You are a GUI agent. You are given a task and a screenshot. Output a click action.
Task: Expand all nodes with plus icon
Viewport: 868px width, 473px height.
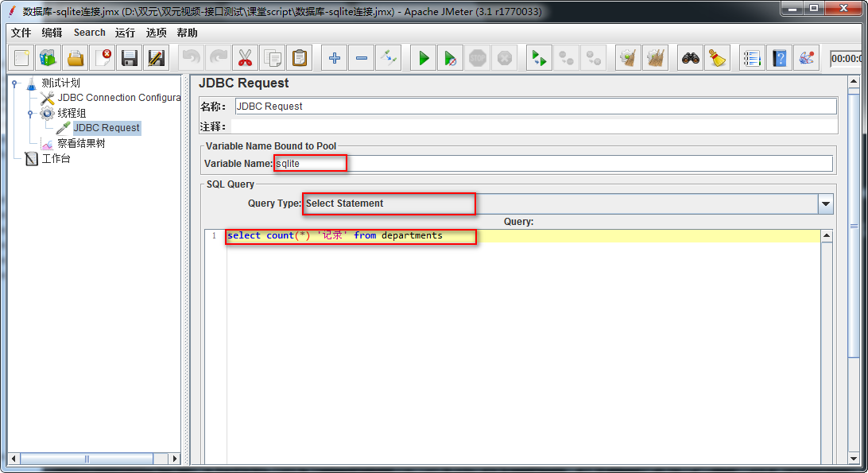335,58
